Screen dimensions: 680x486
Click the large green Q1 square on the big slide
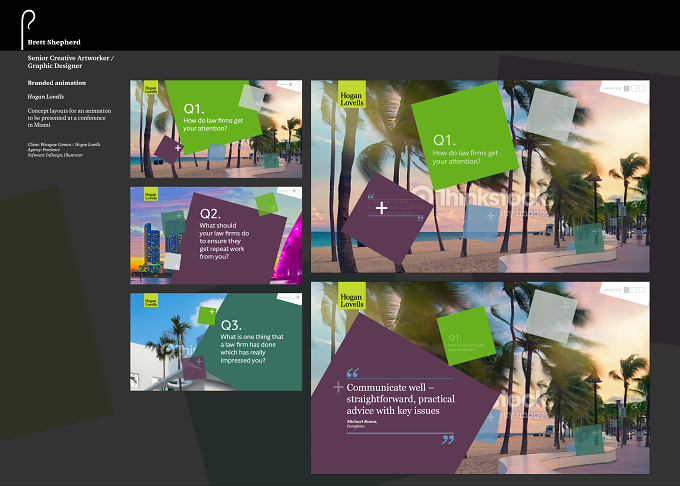pos(464,136)
